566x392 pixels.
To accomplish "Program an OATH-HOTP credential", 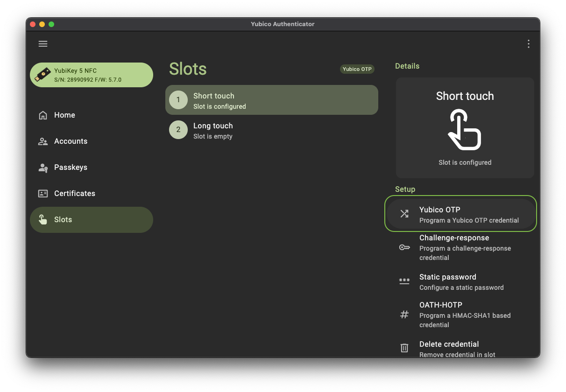I will (461, 315).
